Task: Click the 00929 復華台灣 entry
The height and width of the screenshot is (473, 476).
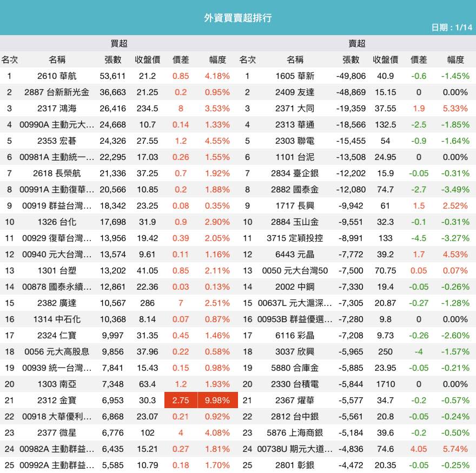Action: [57, 238]
